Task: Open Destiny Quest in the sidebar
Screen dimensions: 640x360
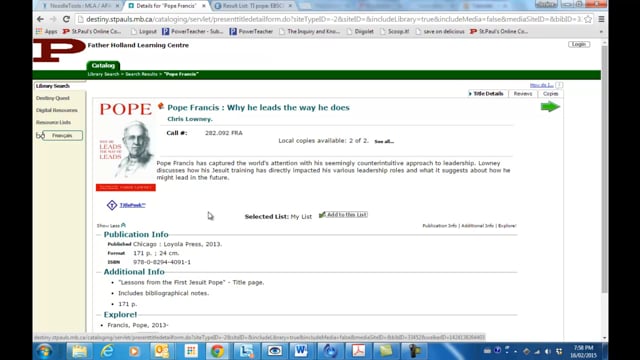Action: [x=53, y=98]
